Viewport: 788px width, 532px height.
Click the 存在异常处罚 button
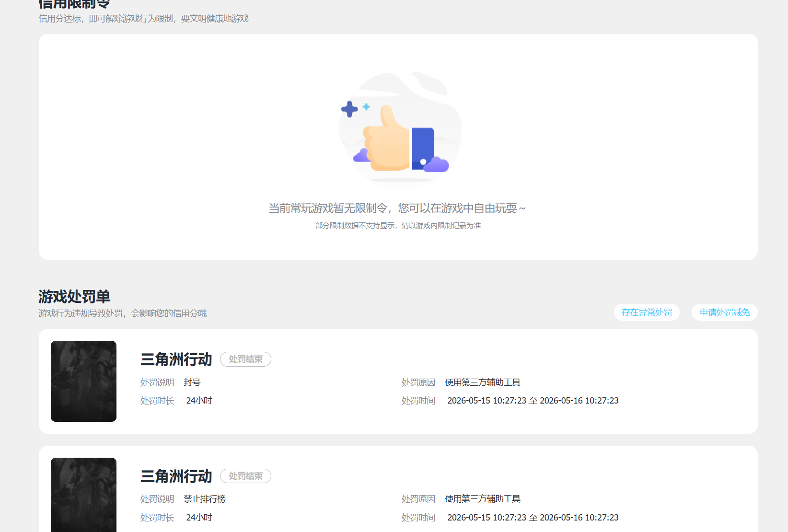647,312
